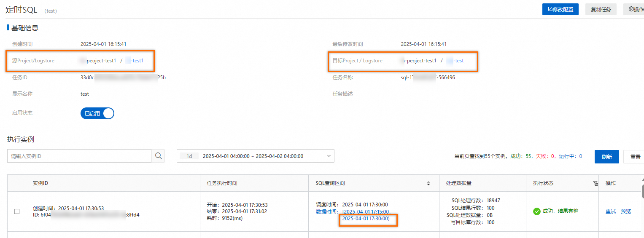
Task: Click the 基础信息 section heading
Action: 25,28
